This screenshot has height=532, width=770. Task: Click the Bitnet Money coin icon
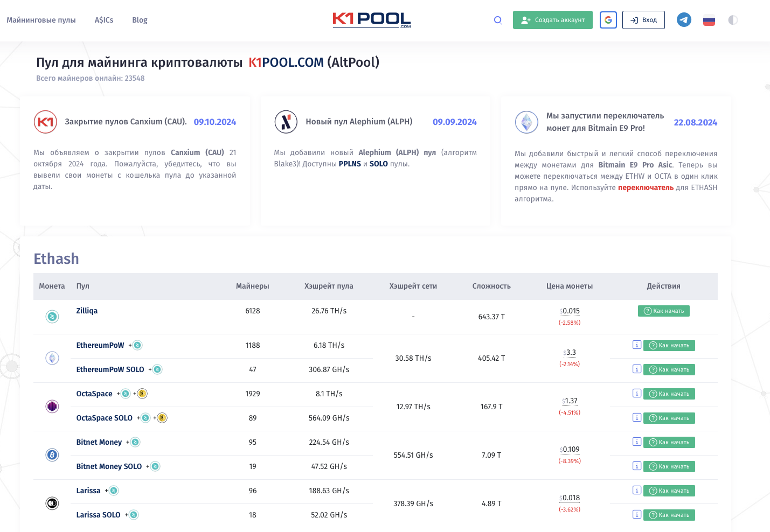tap(52, 455)
